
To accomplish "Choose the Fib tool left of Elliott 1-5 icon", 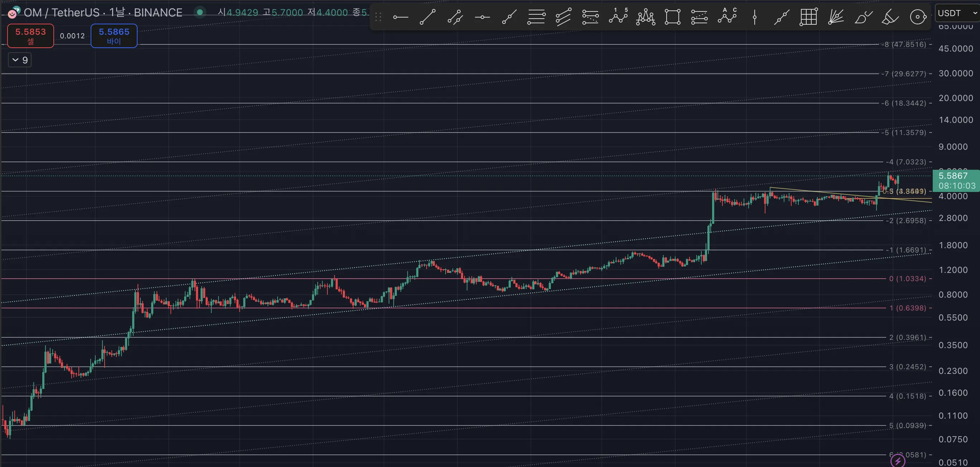I will 590,17.
